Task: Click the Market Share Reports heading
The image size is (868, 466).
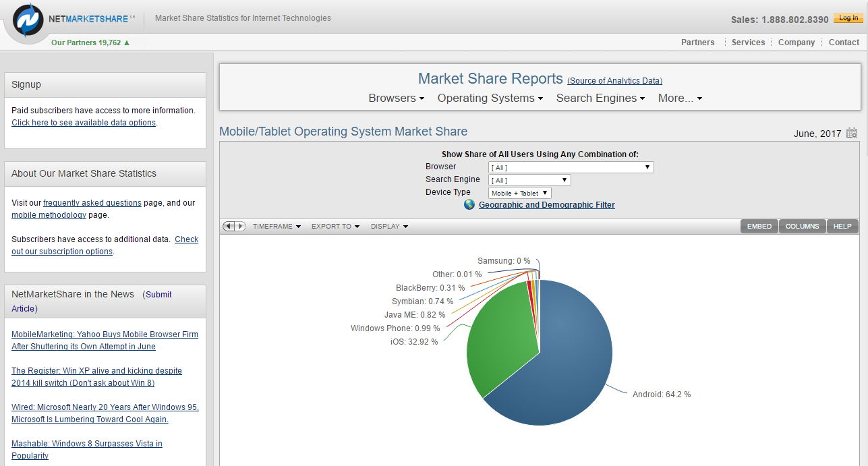Action: point(490,79)
